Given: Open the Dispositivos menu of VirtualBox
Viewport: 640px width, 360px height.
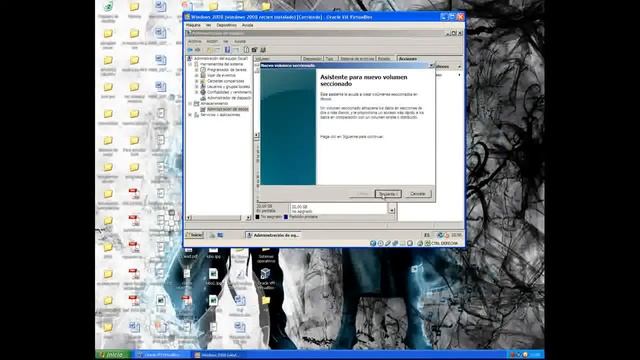Looking at the screenshot, I should point(226,25).
